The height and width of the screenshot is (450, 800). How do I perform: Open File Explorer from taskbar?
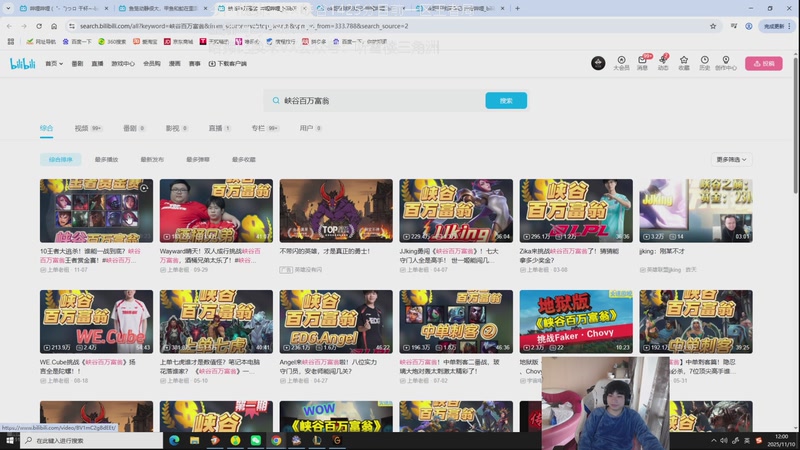(x=194, y=440)
